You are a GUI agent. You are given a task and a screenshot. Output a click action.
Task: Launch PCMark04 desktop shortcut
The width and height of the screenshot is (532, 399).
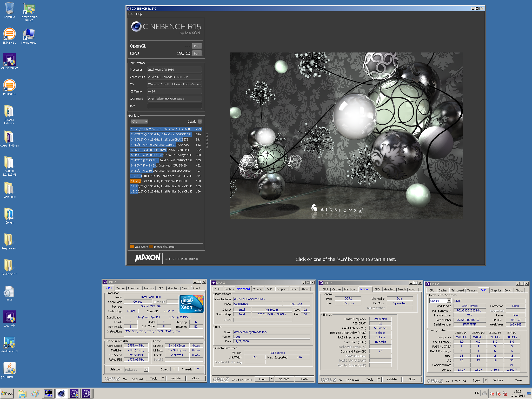(x=9, y=87)
